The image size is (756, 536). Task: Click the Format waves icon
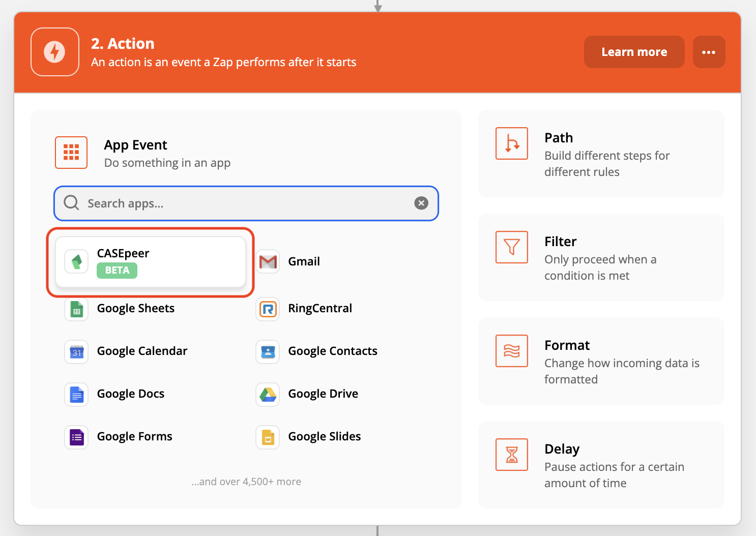click(x=512, y=351)
